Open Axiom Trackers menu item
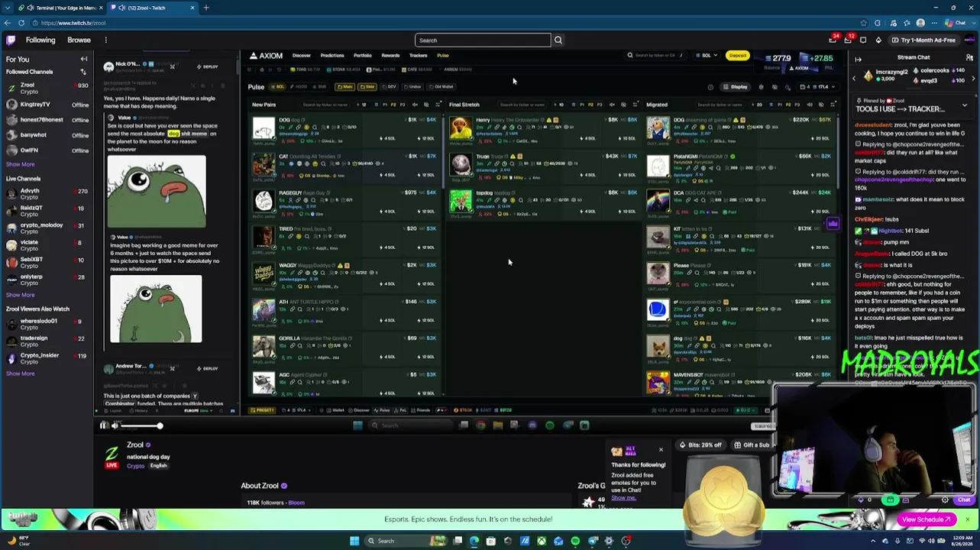 pos(418,55)
